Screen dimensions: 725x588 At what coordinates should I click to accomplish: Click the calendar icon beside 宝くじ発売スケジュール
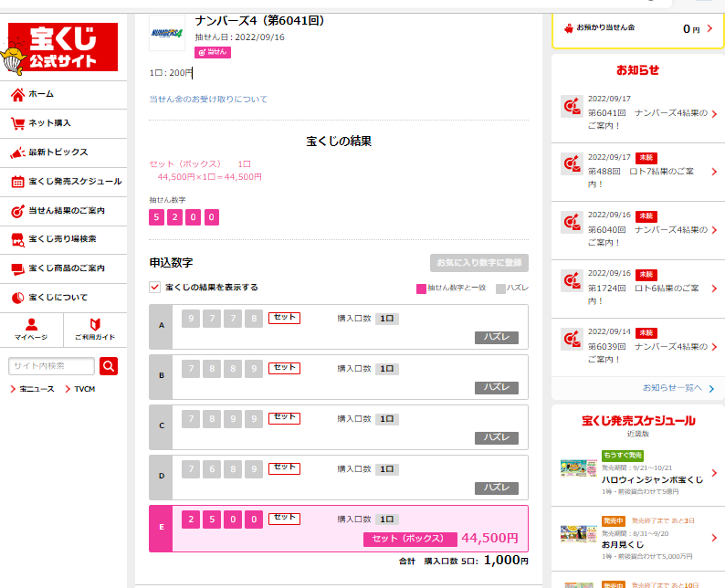pos(17,182)
